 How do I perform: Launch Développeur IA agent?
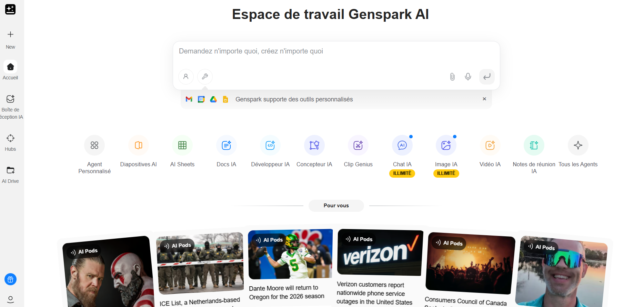pos(270,152)
